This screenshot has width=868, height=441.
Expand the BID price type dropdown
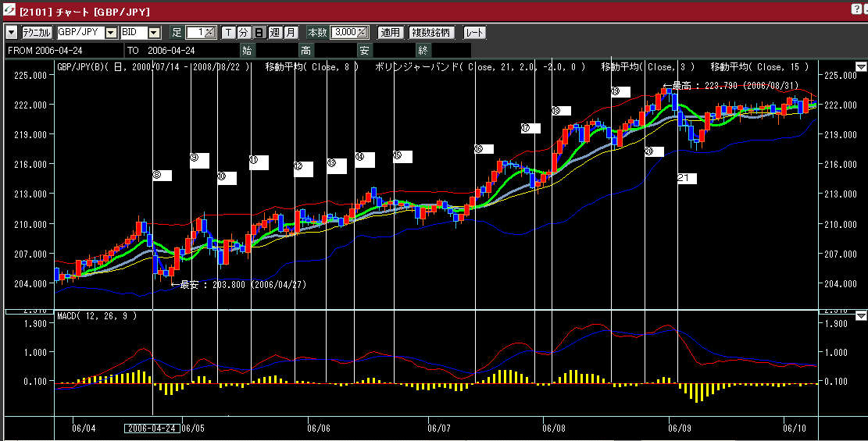point(154,33)
